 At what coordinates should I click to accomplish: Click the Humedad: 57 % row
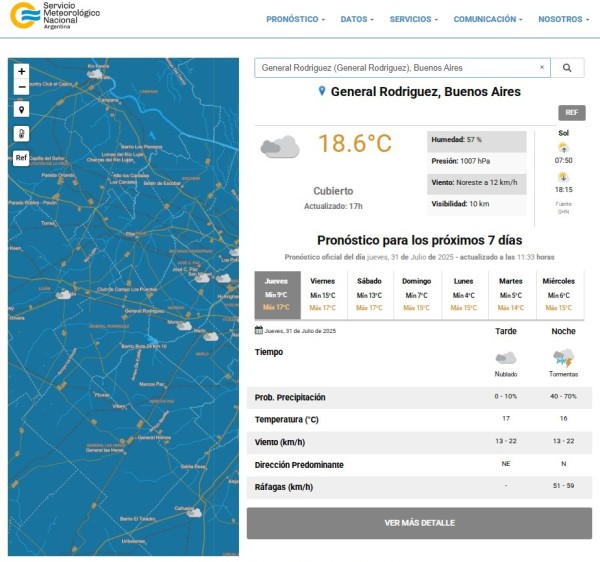[477, 140]
